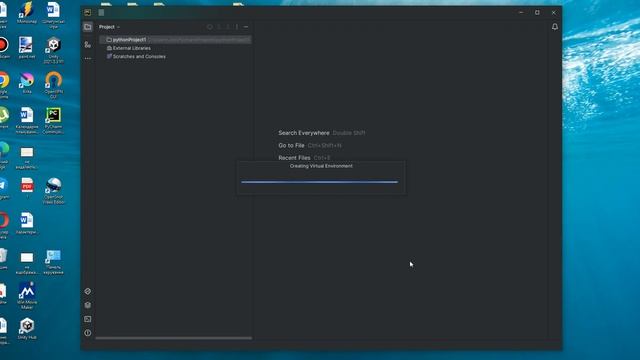Viewport: 640px width, 360px height.
Task: Click the Win Movie Maker desktop shortcut
Action: point(27,296)
